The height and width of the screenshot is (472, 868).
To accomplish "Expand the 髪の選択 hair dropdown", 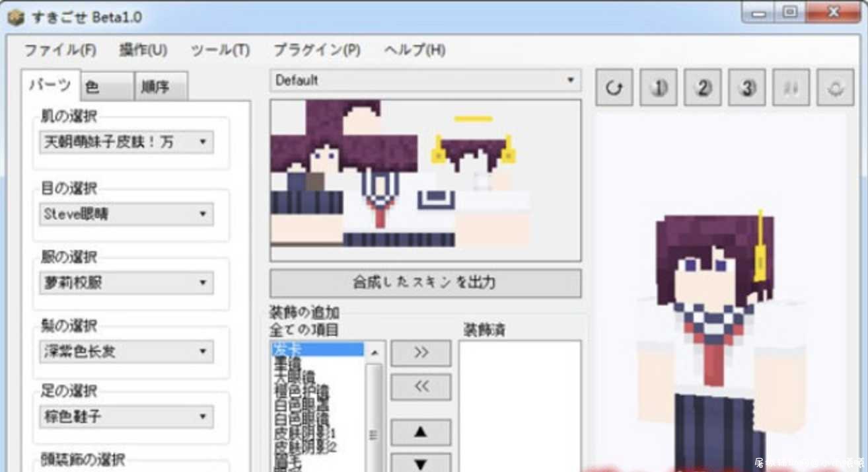I will click(x=126, y=351).
